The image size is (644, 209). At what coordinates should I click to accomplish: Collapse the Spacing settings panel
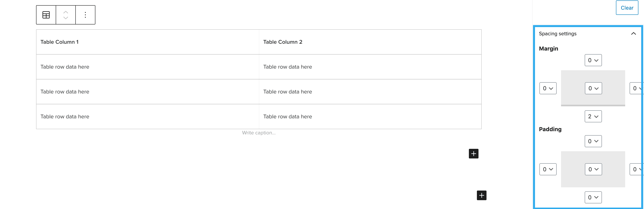click(x=633, y=33)
